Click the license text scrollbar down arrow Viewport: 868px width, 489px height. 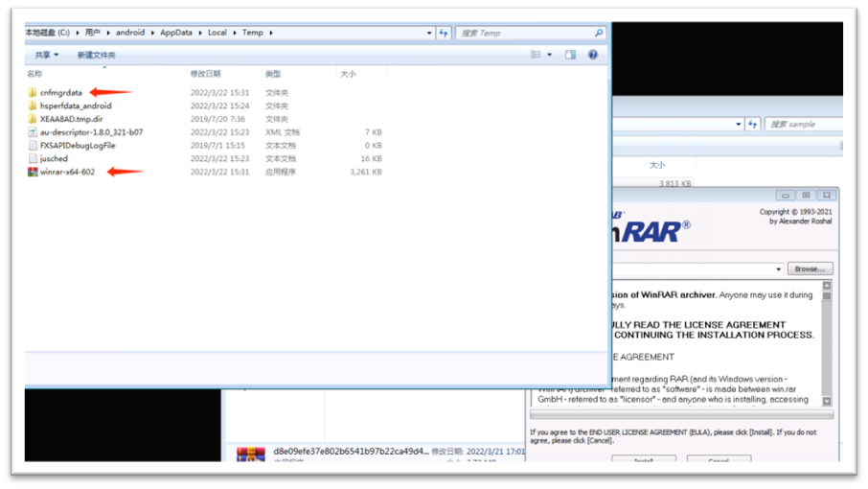827,402
